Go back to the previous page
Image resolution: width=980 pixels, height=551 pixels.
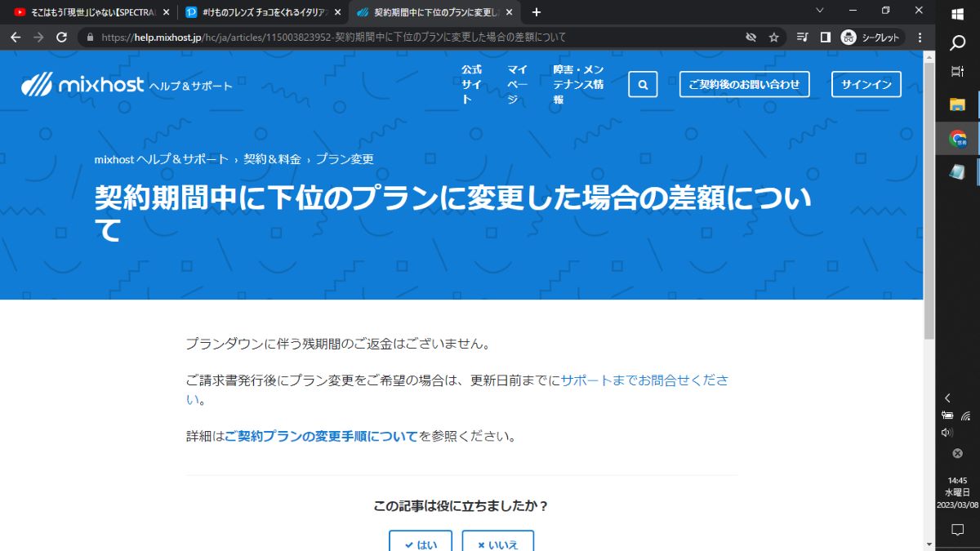coord(16,38)
